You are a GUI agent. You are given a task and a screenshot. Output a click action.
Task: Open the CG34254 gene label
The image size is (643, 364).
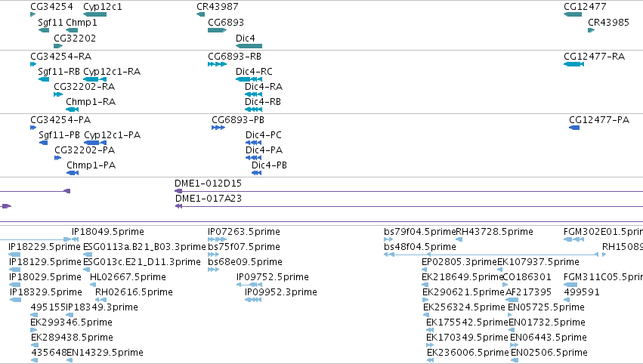(51, 7)
